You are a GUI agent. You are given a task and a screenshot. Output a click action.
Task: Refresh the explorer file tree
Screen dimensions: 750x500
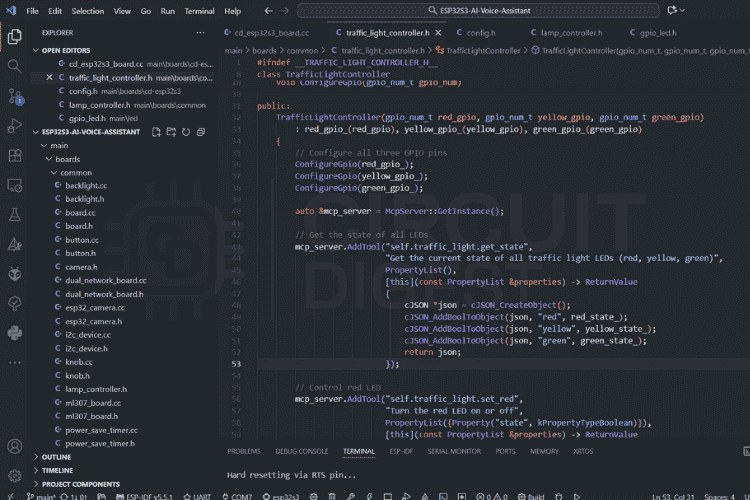pos(185,132)
